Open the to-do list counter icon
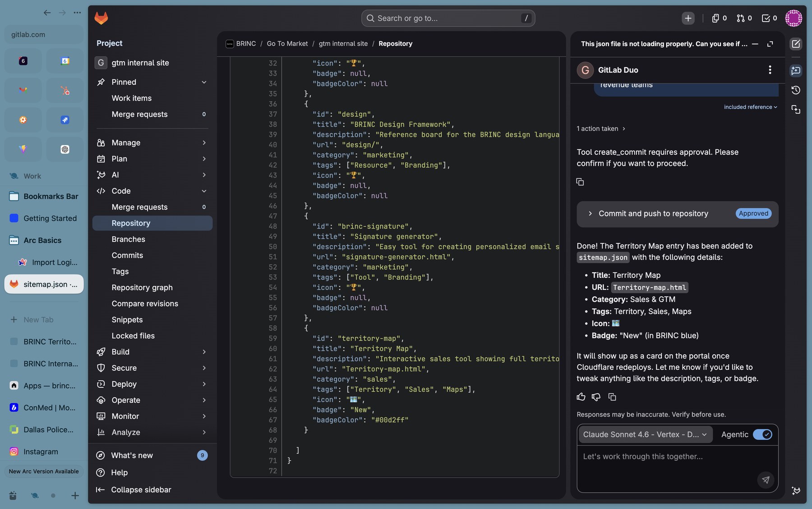The height and width of the screenshot is (509, 812). [x=770, y=18]
